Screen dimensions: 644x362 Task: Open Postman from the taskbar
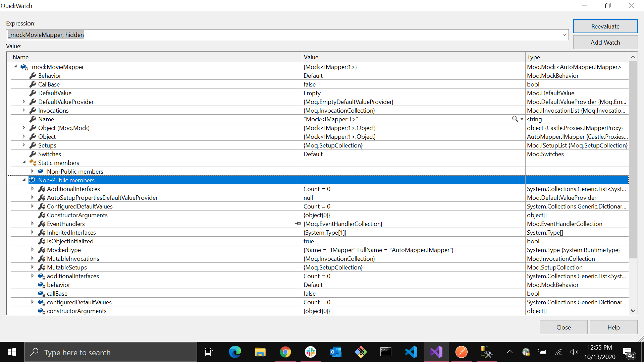tap(461, 352)
